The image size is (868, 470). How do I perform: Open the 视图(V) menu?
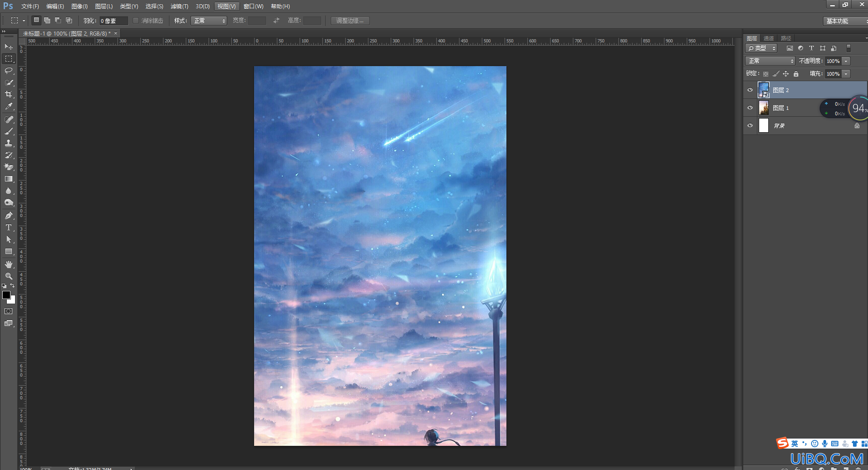pos(226,6)
